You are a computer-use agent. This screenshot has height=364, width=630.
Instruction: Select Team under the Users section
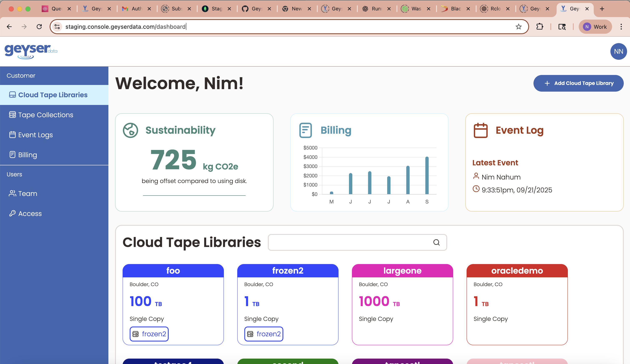(x=28, y=193)
